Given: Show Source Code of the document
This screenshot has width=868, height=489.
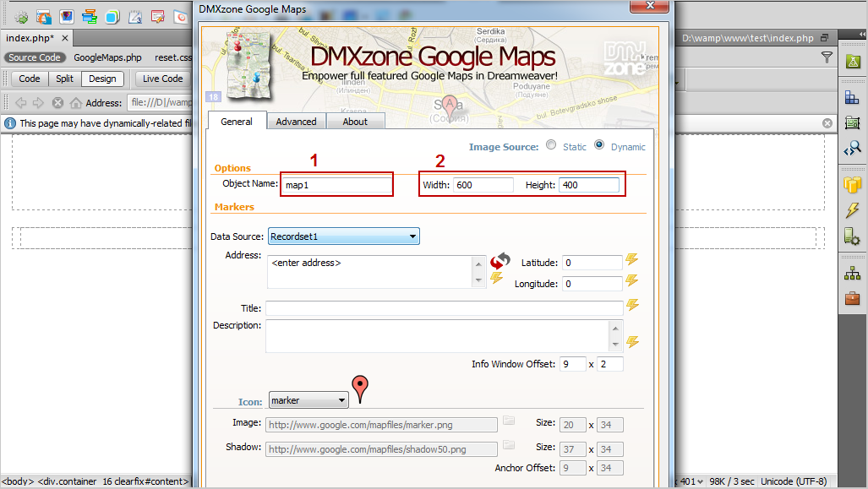Looking at the screenshot, I should [x=35, y=57].
